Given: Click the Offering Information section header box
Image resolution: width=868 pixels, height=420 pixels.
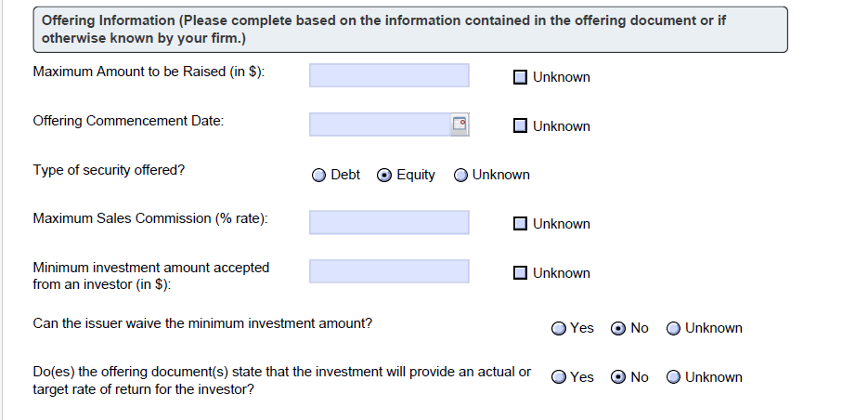Looking at the screenshot, I should [x=410, y=30].
